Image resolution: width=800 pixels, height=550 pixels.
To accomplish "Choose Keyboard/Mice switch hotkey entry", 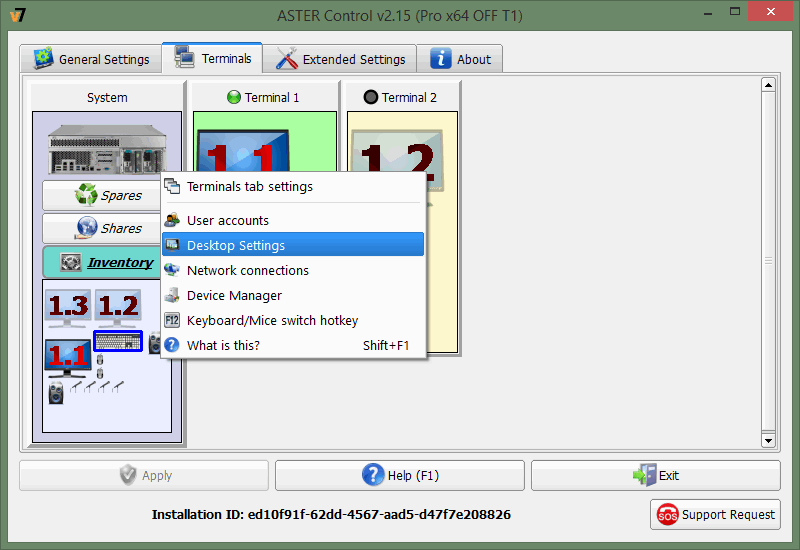I will coord(293,320).
